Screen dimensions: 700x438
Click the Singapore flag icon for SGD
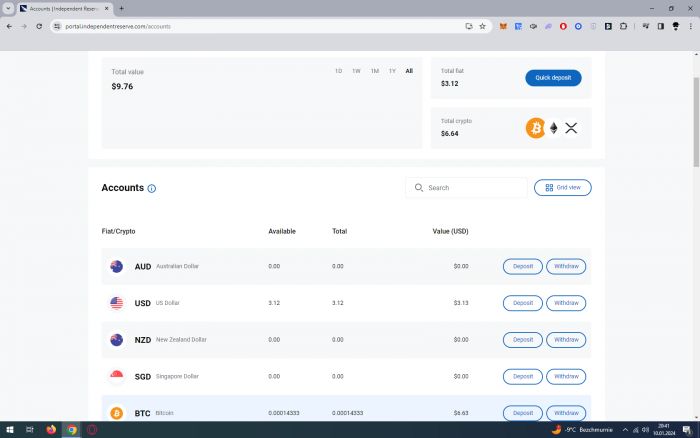(x=116, y=376)
